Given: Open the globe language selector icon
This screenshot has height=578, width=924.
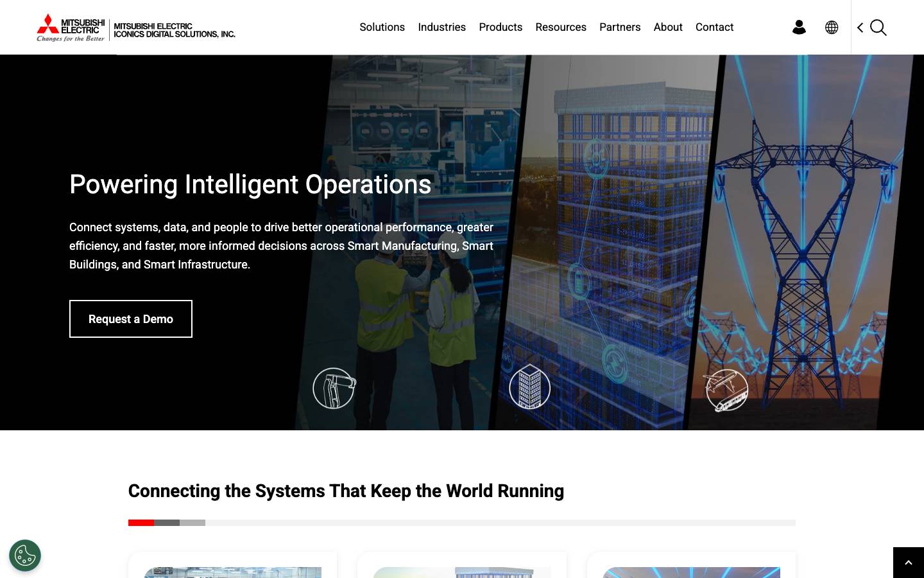Looking at the screenshot, I should 832,27.
